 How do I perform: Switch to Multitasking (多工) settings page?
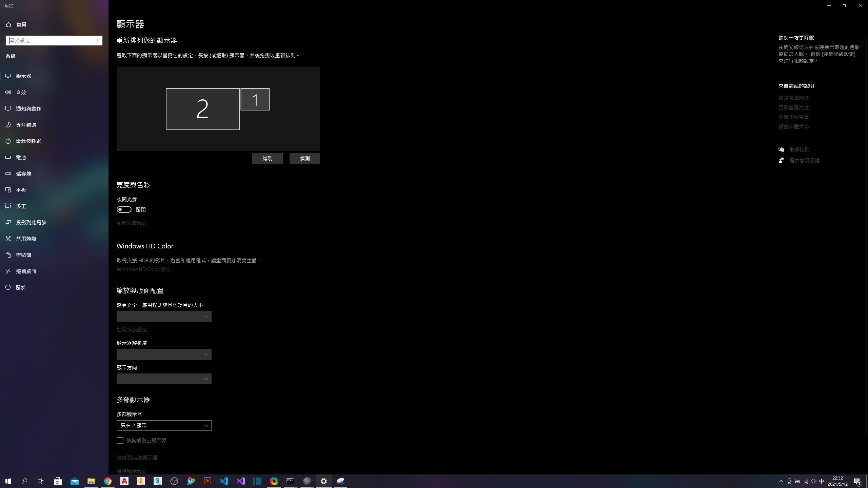tap(21, 206)
